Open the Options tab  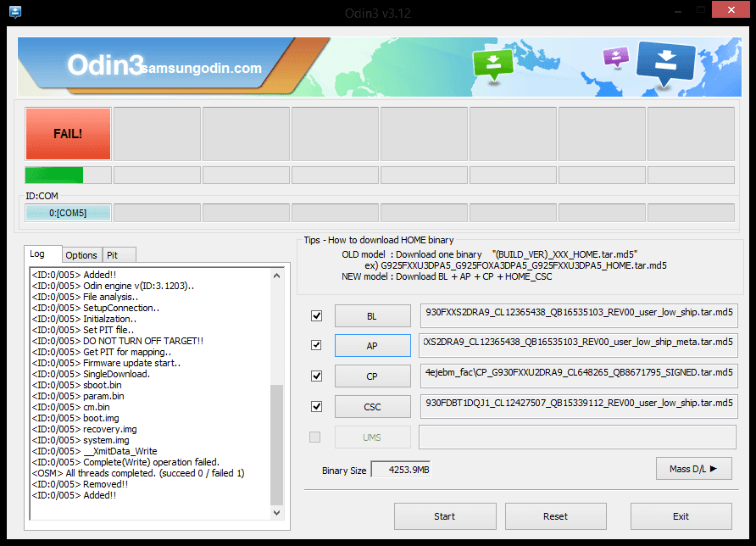(81, 255)
